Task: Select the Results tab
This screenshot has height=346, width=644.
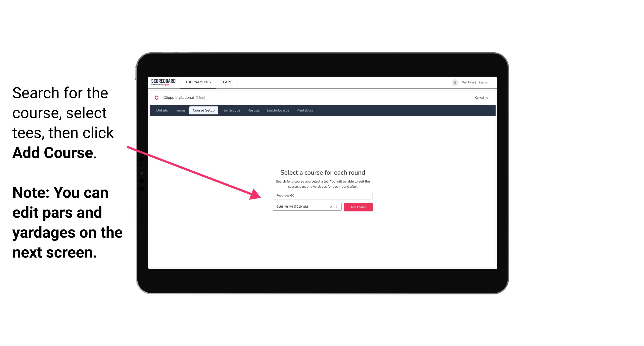Action: 253,110
